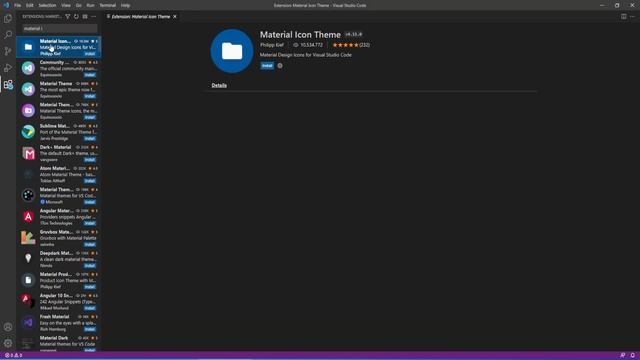Click the Material Product Icons extension icon
Screen dimensions: 640x360
28,280
